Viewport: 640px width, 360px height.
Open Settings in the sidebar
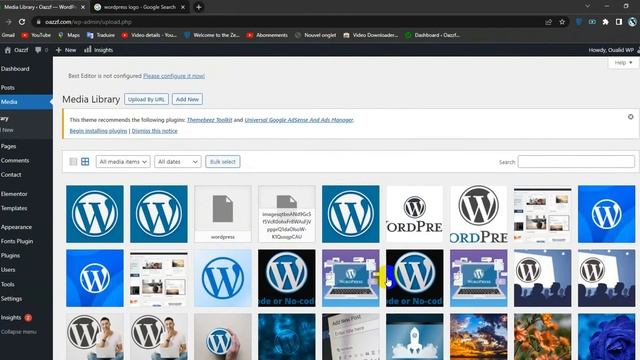(11, 298)
